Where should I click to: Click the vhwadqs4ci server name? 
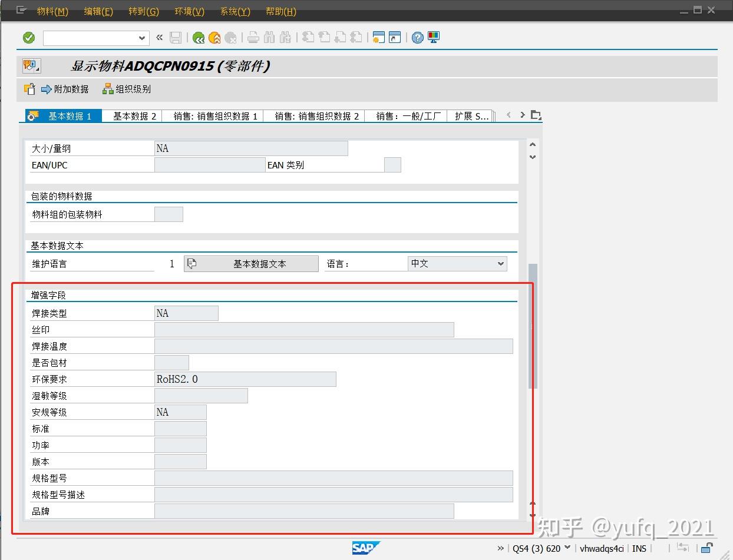pos(602,548)
